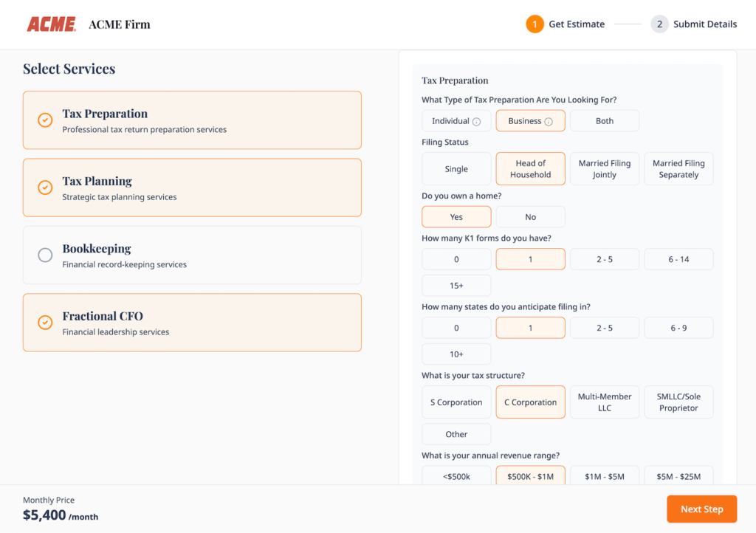This screenshot has width=756, height=533.
Task: Click the info icon beside Business
Action: pos(549,122)
